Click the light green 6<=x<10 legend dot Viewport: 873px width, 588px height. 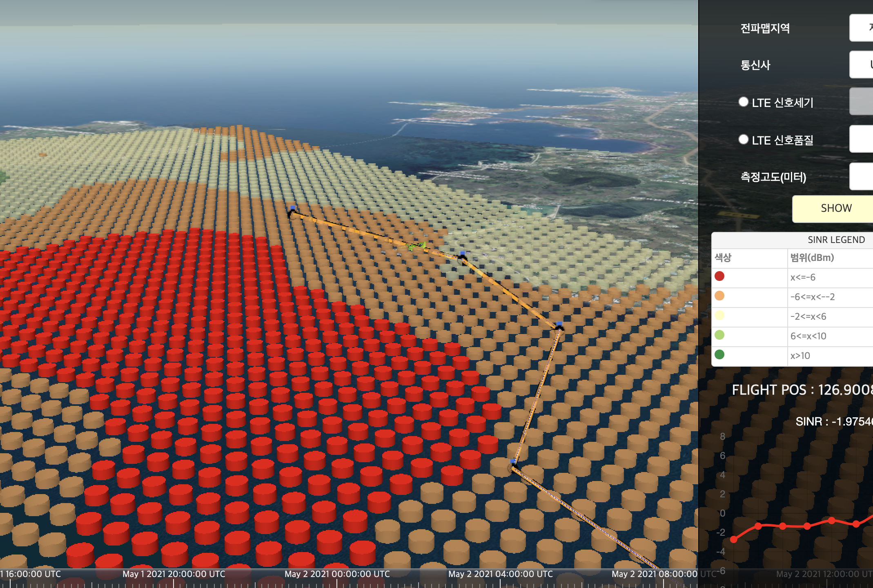click(719, 335)
